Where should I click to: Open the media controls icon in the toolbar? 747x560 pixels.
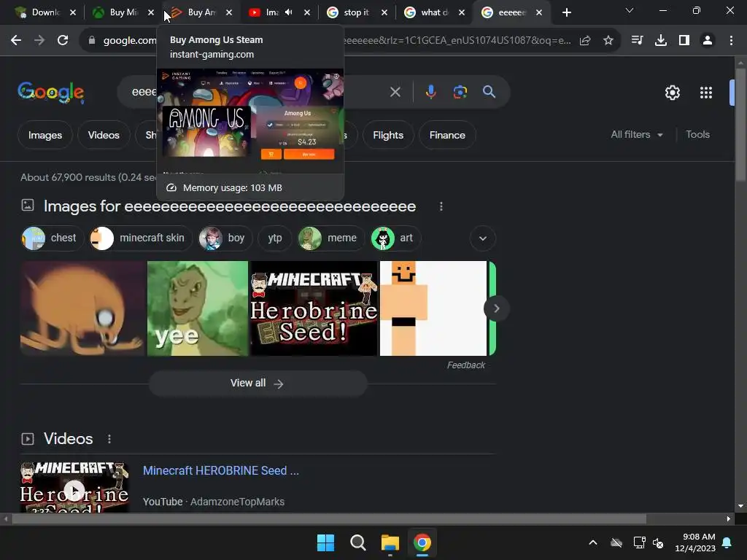click(637, 41)
